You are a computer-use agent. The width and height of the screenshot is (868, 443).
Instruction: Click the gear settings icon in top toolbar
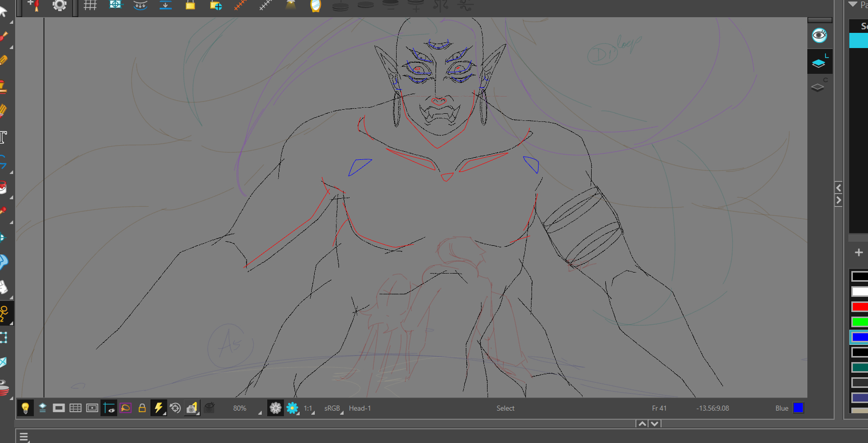pyautogui.click(x=60, y=6)
